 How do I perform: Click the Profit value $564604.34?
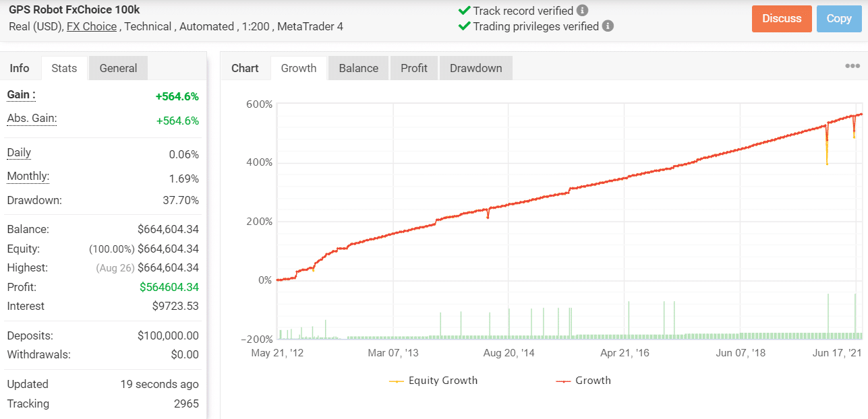click(x=169, y=287)
